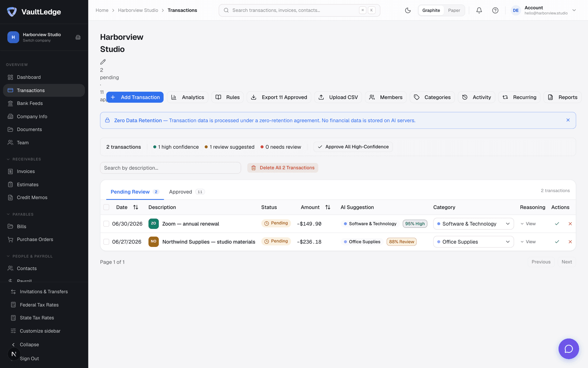
Task: Click the NO avatar for Northwind Supplies
Action: coord(154,242)
